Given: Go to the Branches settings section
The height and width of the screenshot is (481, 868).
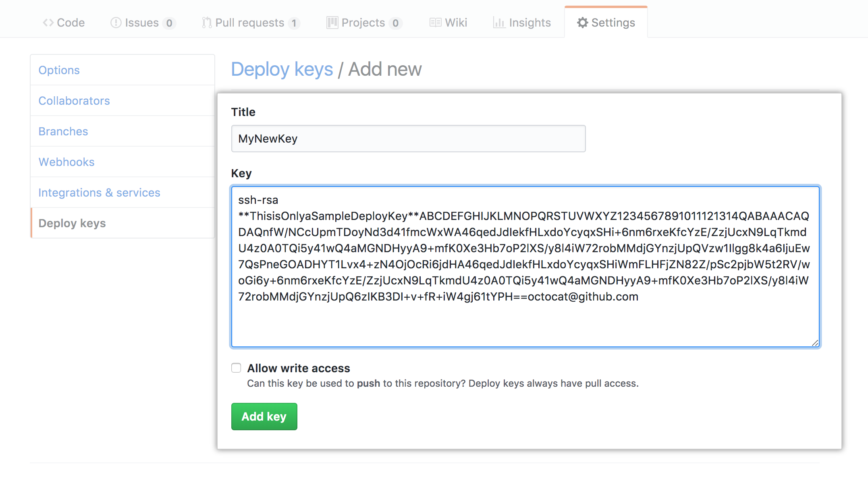Looking at the screenshot, I should [63, 131].
